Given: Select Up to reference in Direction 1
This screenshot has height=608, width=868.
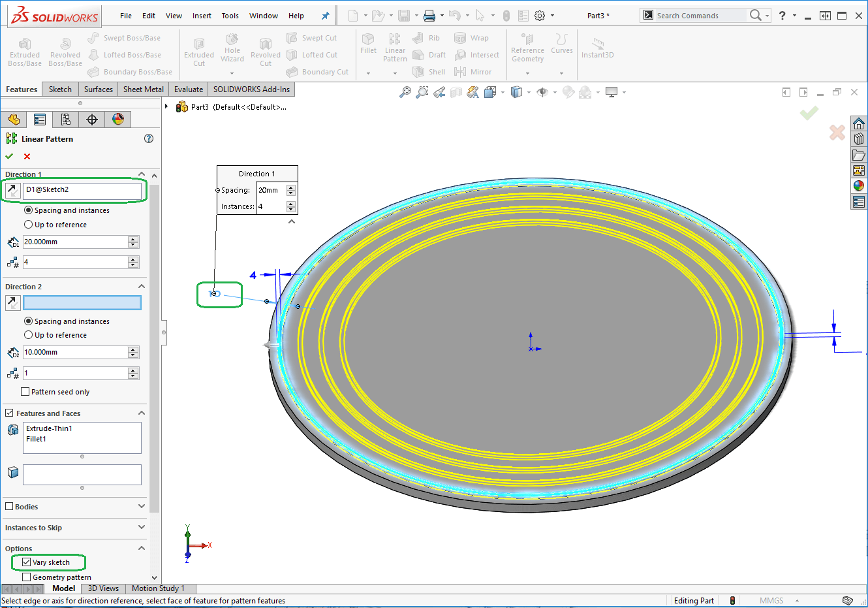Looking at the screenshot, I should point(29,225).
